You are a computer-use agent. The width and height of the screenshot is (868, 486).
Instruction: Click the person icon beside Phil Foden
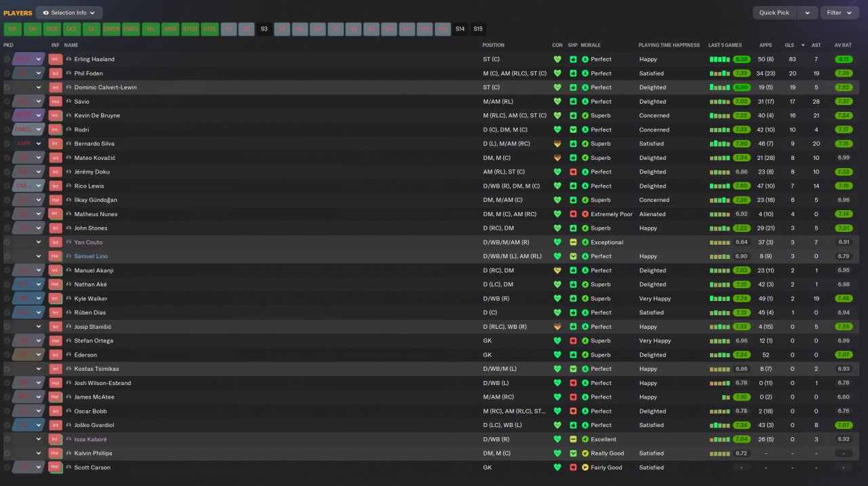[x=68, y=73]
